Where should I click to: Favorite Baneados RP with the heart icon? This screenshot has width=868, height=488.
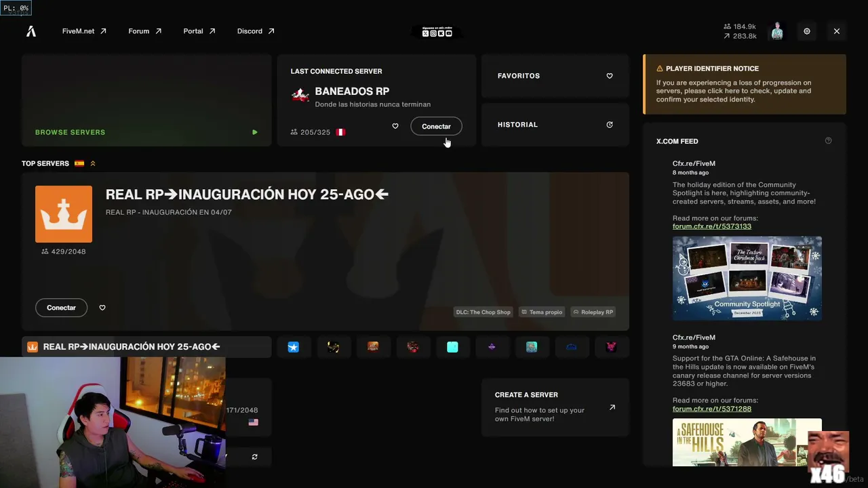point(395,126)
